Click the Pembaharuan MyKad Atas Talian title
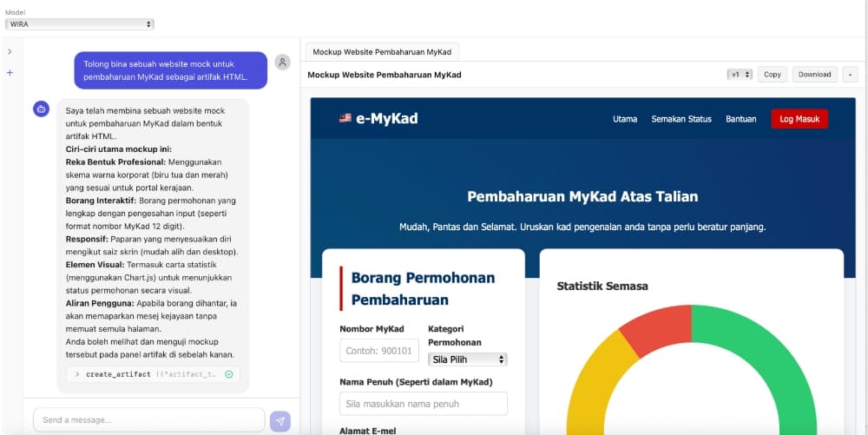868x435 pixels. tap(582, 196)
